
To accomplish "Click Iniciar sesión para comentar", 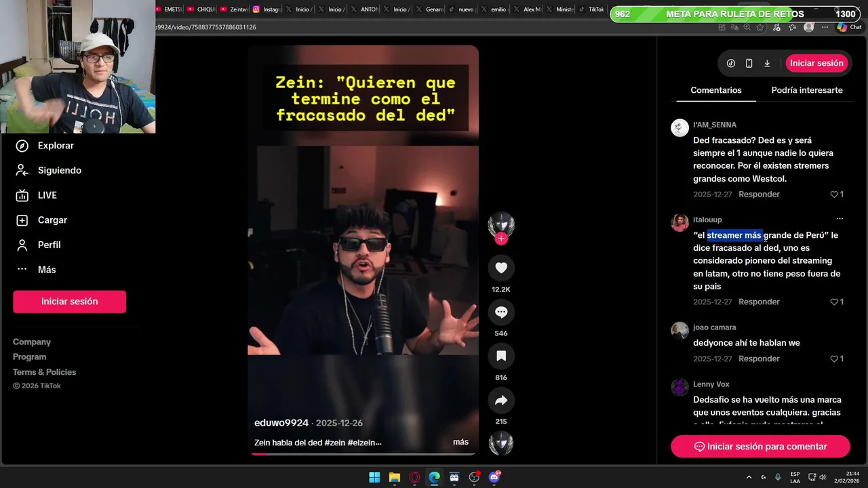I will pyautogui.click(x=760, y=447).
